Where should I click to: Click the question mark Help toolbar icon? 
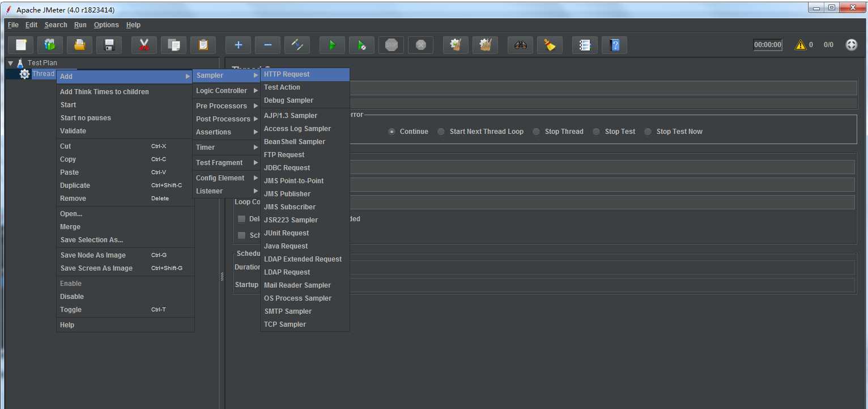point(614,45)
